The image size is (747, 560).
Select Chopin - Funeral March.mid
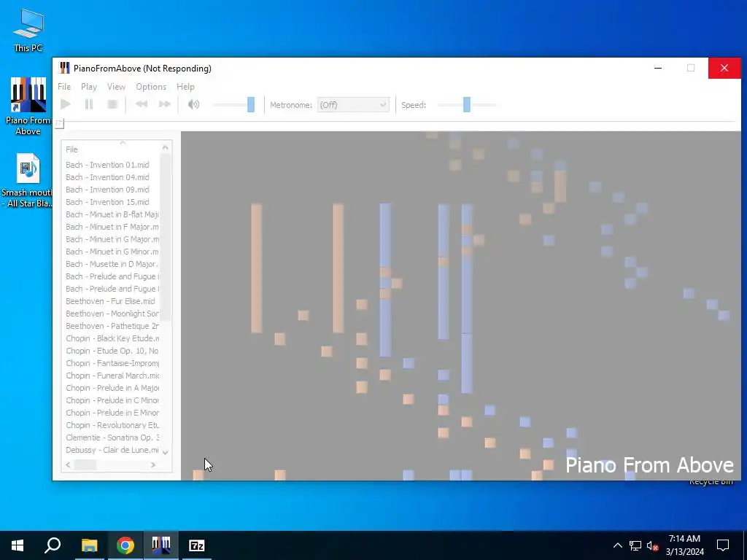point(112,376)
